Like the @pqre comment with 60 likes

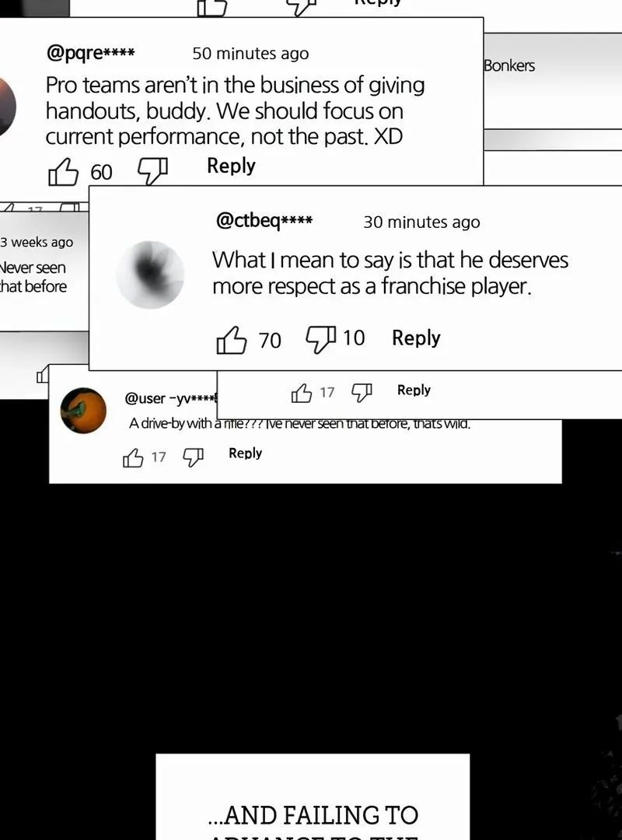pyautogui.click(x=63, y=171)
